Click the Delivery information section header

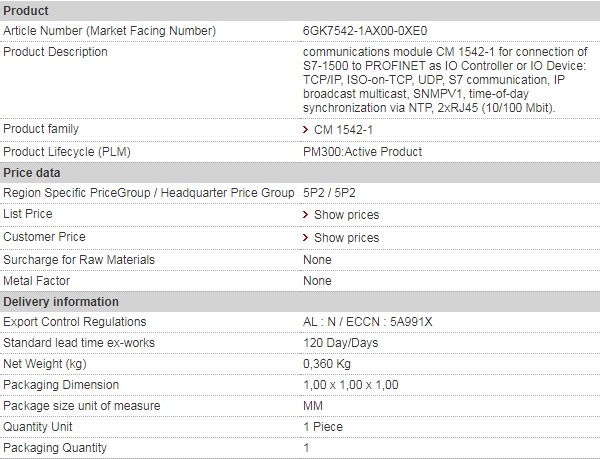300,302
